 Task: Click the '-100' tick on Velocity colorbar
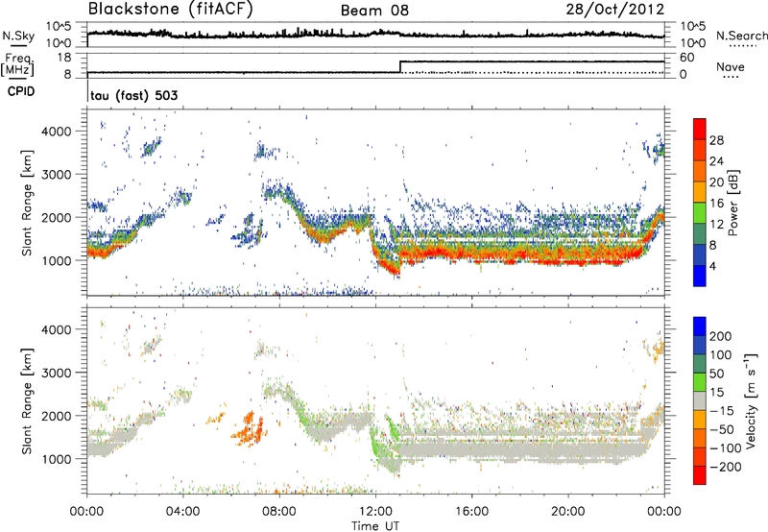[x=726, y=447]
